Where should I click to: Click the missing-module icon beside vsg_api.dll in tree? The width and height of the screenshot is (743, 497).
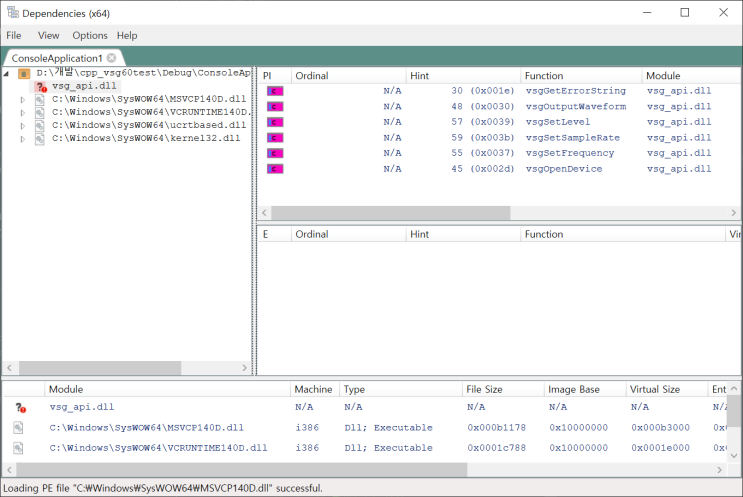(41, 87)
